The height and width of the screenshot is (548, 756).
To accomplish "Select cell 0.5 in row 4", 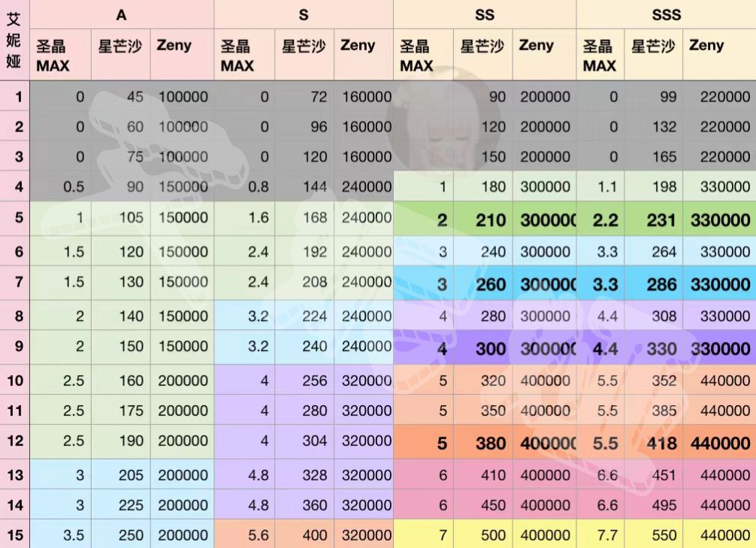I will (x=60, y=186).
